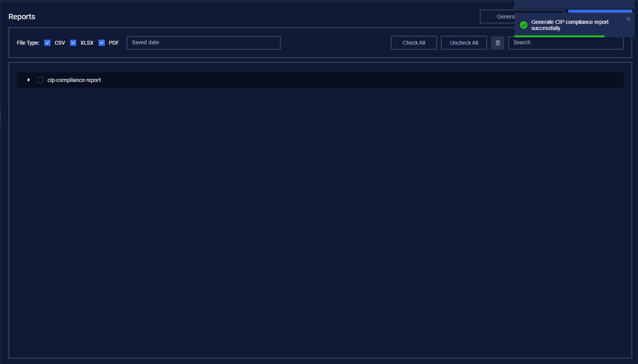Toggle the XLSX file type checkbox
The width and height of the screenshot is (638, 364).
point(73,43)
